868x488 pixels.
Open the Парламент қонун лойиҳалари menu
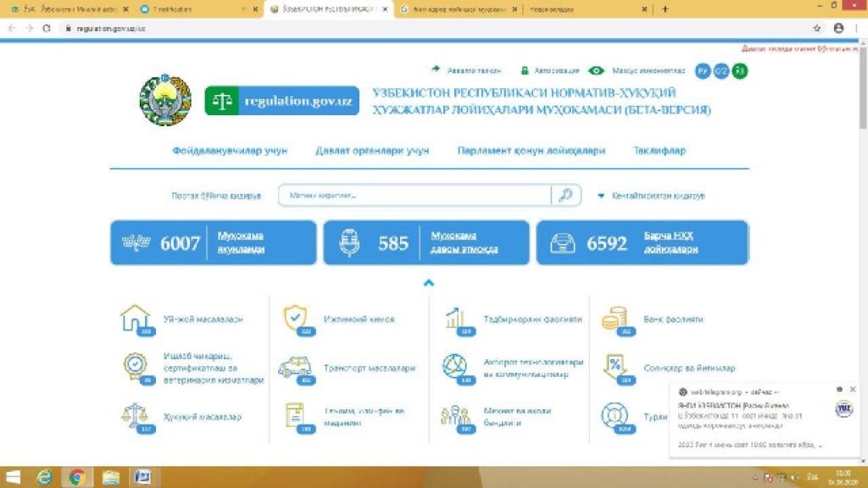click(x=531, y=151)
